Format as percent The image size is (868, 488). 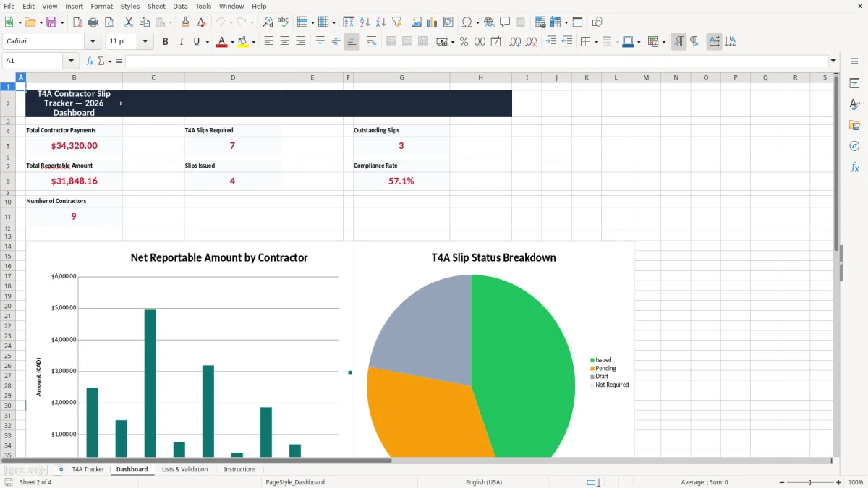point(464,42)
